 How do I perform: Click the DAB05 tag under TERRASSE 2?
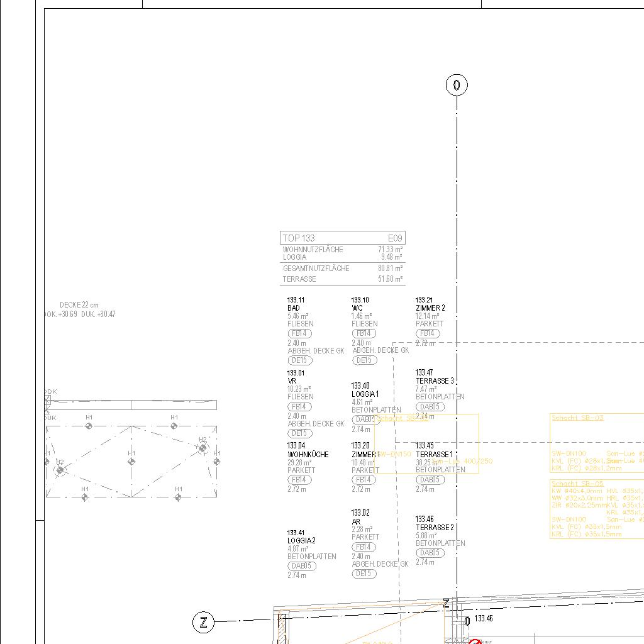(430, 553)
